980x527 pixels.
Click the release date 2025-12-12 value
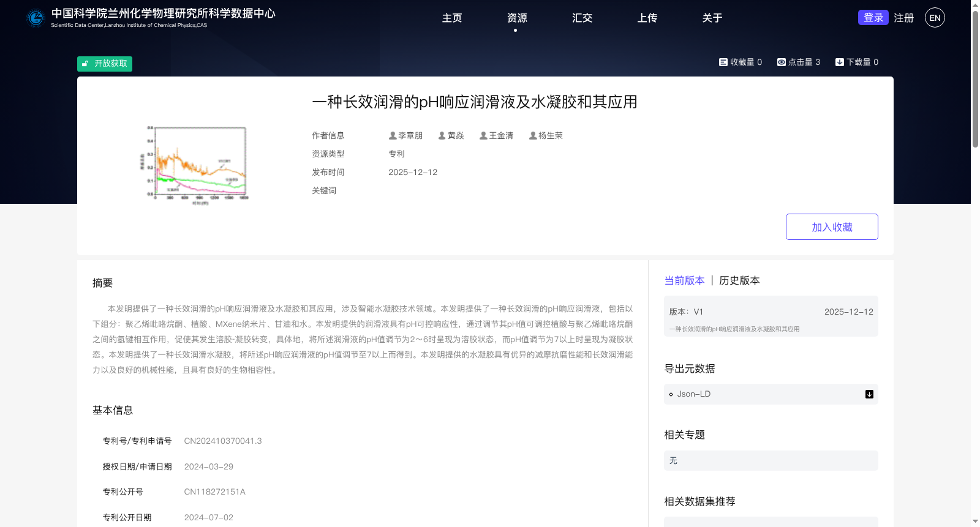[x=413, y=172]
